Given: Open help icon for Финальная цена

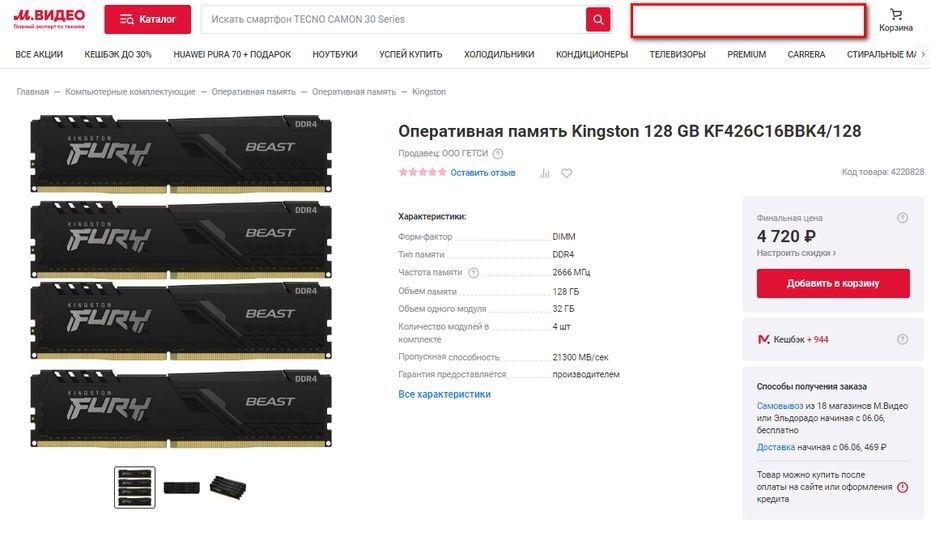Looking at the screenshot, I should tap(902, 218).
